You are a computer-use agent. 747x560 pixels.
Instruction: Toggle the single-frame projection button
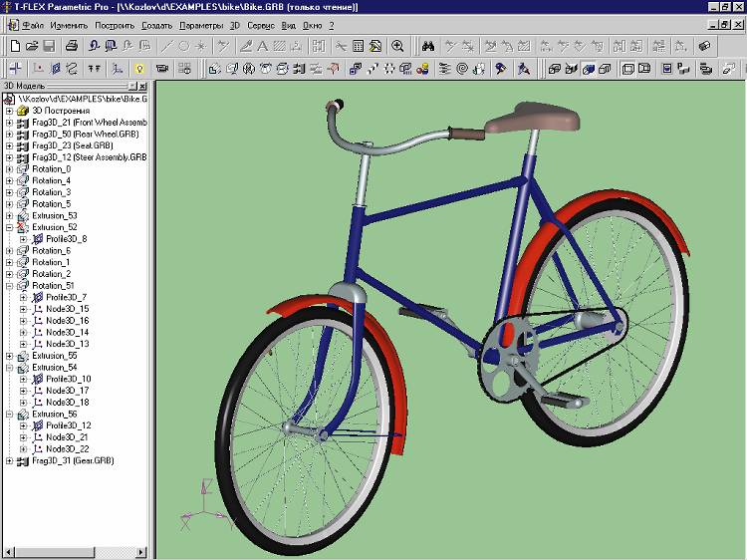(x=627, y=69)
